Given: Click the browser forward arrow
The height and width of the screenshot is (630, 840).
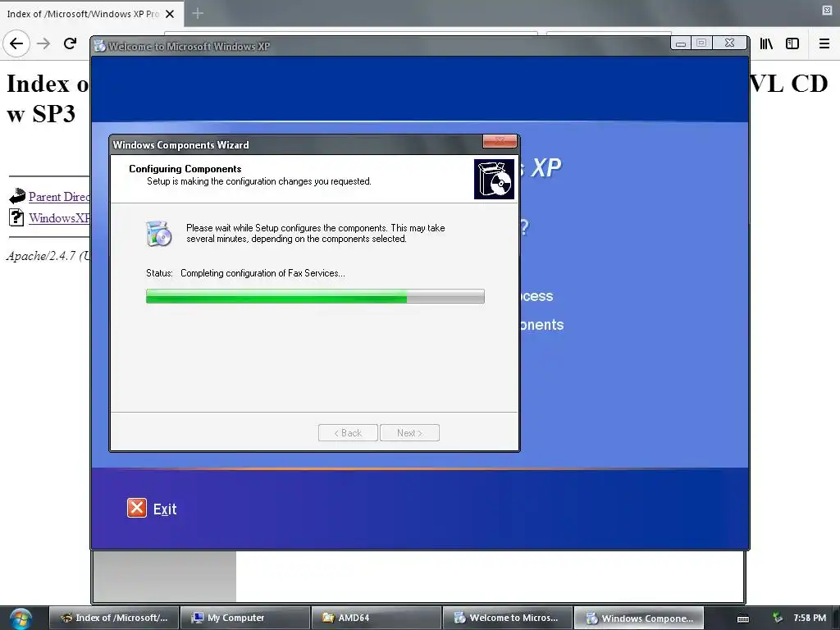Looking at the screenshot, I should 43,43.
